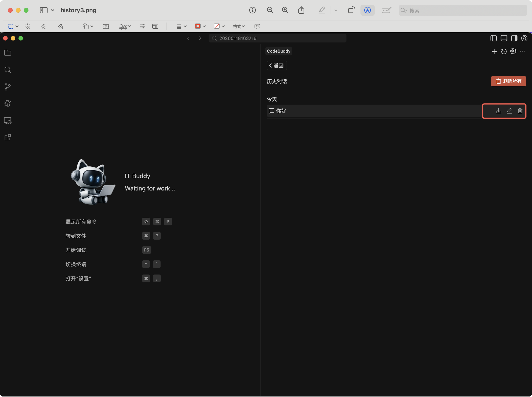Open the conversation history clock icon

tap(504, 51)
